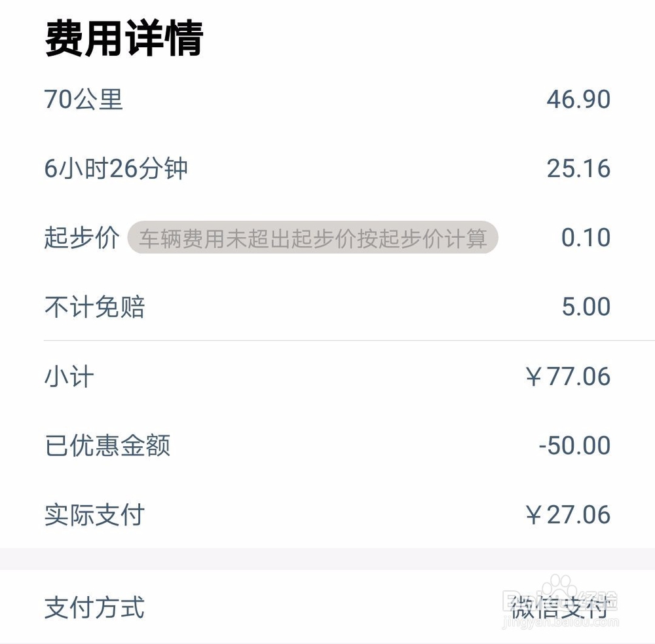Click the jingyan.baidu.com watermark text
655x644 pixels.
pyautogui.click(x=561, y=622)
